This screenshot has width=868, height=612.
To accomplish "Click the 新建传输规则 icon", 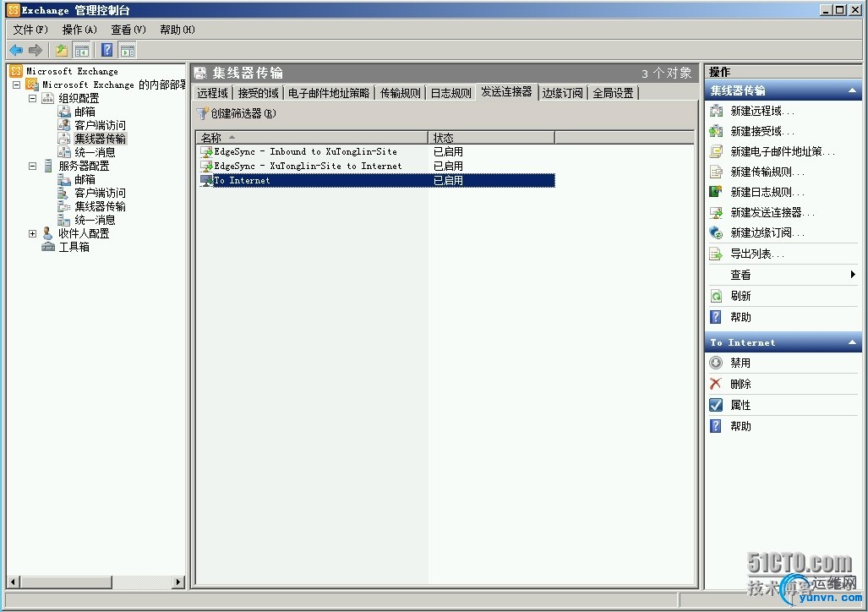I will (x=717, y=172).
